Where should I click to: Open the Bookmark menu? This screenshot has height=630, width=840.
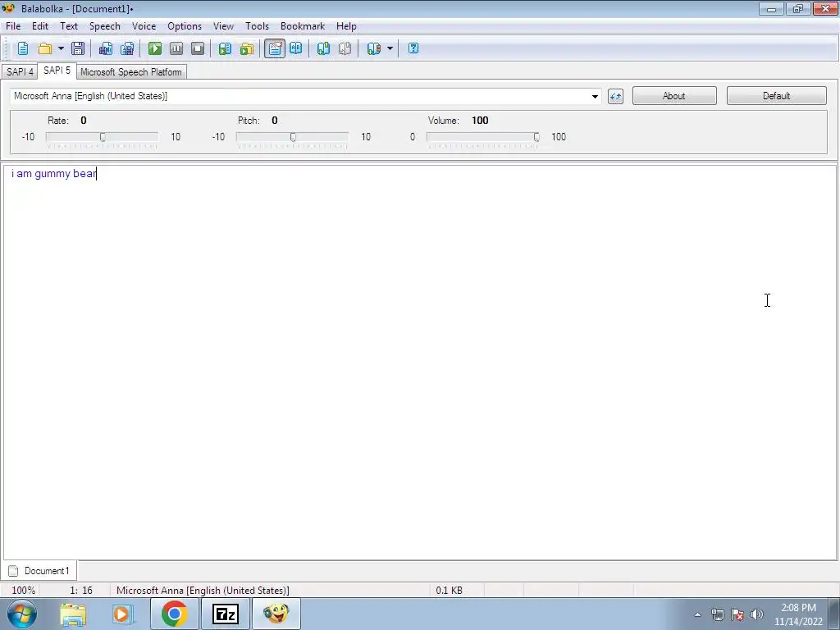pos(303,26)
